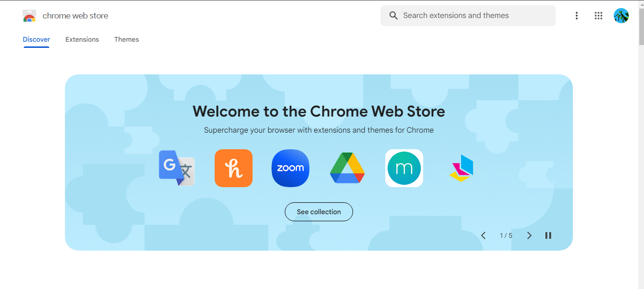The image size is (644, 289).
Task: Click the 'Supercharge your browser' subtitle text
Action: [x=319, y=130]
